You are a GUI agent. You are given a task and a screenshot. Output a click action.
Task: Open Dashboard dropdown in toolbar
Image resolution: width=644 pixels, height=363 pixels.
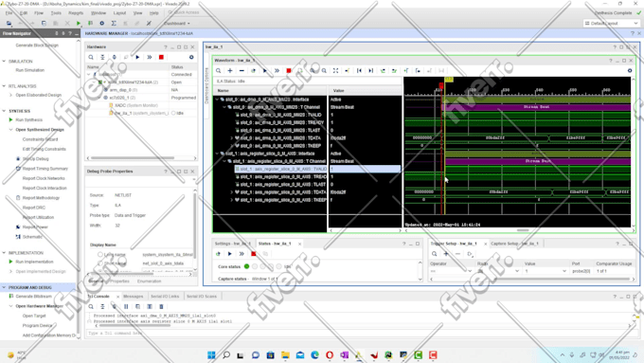click(x=177, y=24)
